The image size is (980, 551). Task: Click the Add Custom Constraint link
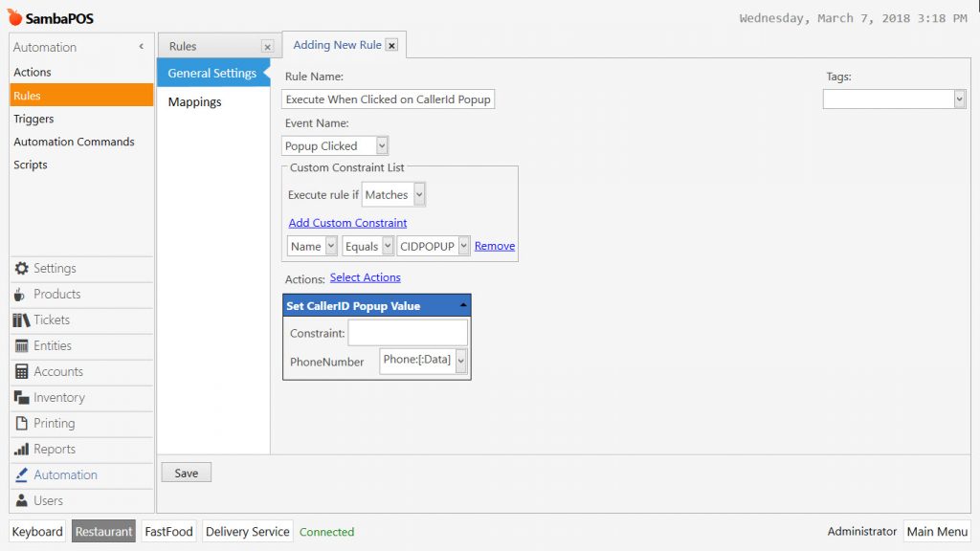point(347,222)
